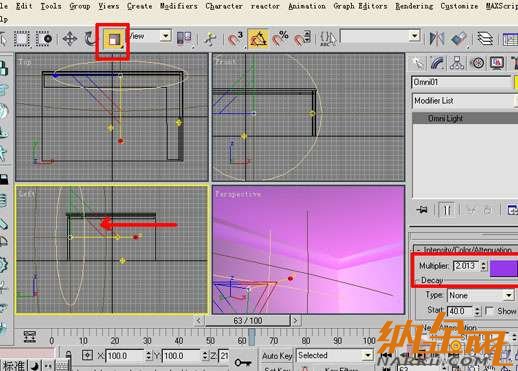Click the Align tool icon
Screen dimensions: 518x371
click(459, 39)
